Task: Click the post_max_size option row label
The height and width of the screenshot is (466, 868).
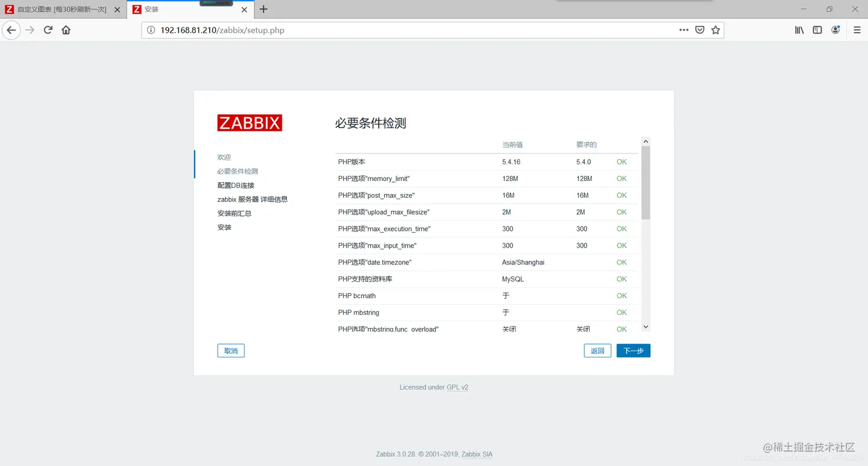Action: coord(376,195)
